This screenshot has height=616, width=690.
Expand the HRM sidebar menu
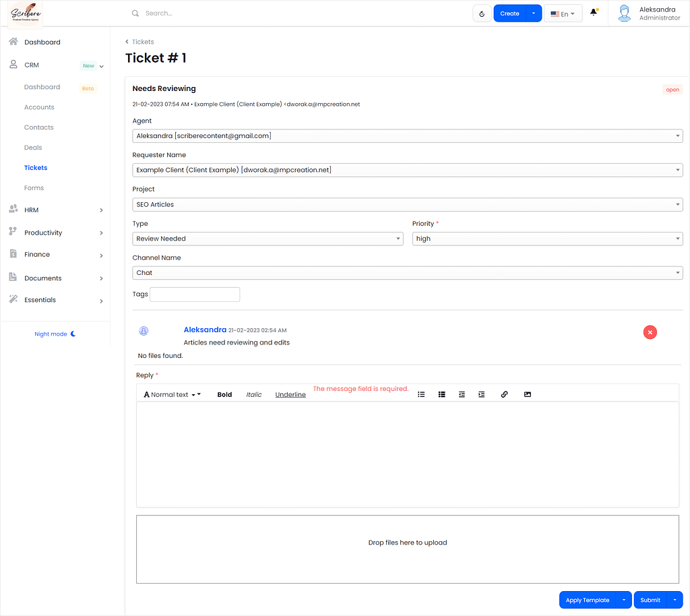pos(55,210)
